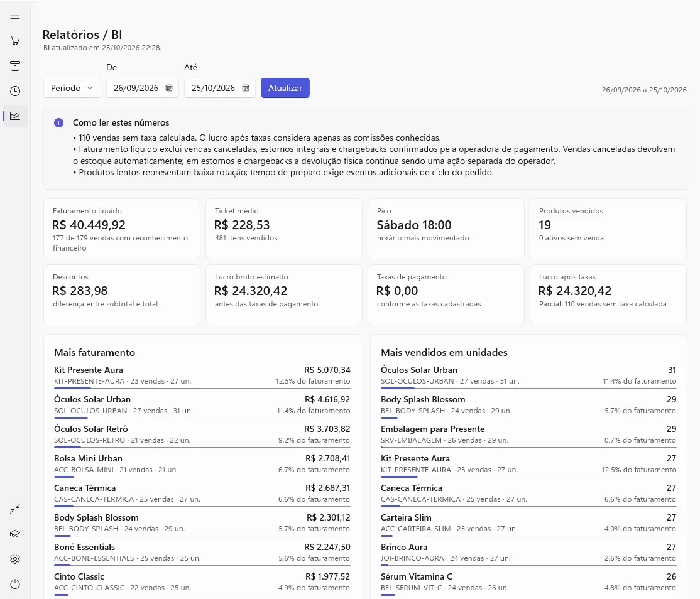Select the Produtos vendidos card
The image size is (700, 599).
(x=608, y=229)
